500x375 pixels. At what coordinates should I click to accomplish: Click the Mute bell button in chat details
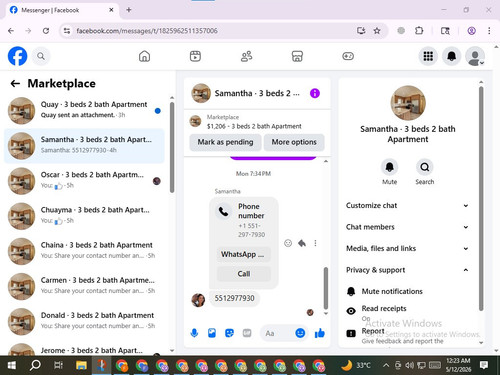click(x=389, y=167)
